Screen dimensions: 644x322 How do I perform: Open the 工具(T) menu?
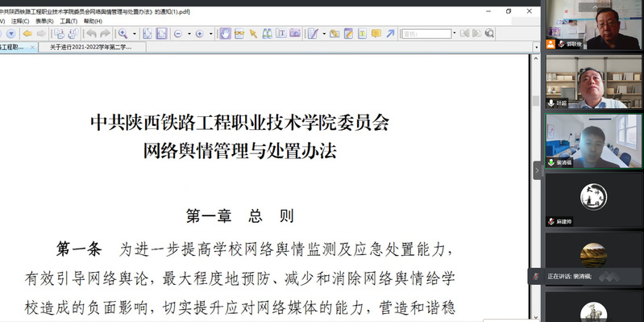(69, 21)
